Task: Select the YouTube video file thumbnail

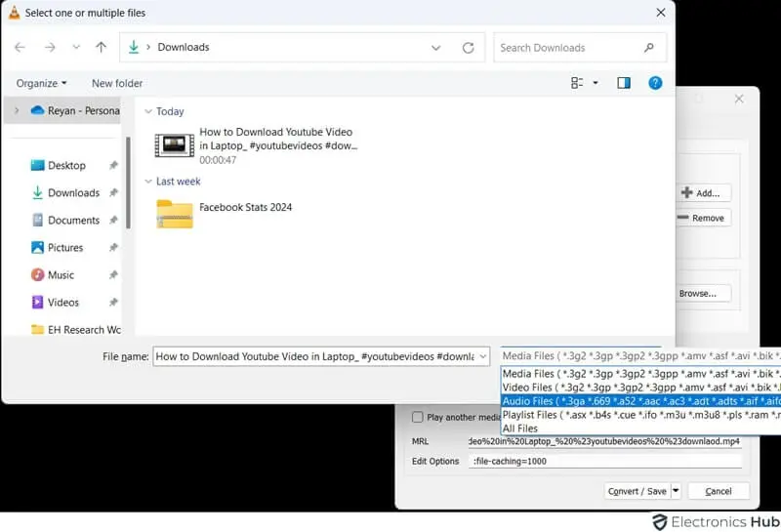Action: pyautogui.click(x=175, y=145)
